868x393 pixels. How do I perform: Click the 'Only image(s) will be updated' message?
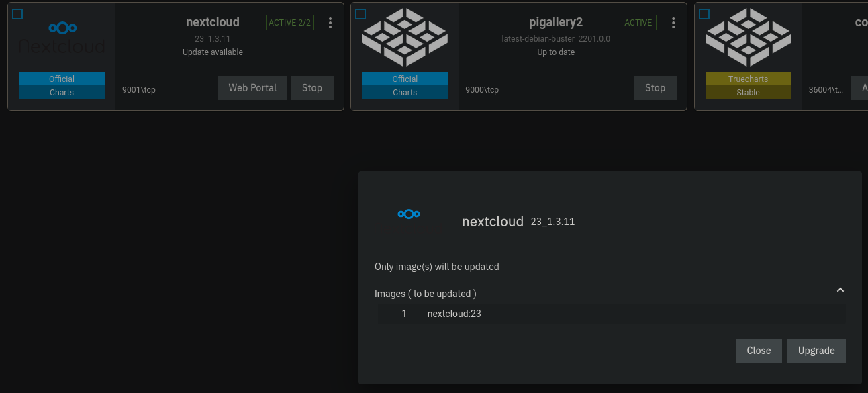click(437, 267)
